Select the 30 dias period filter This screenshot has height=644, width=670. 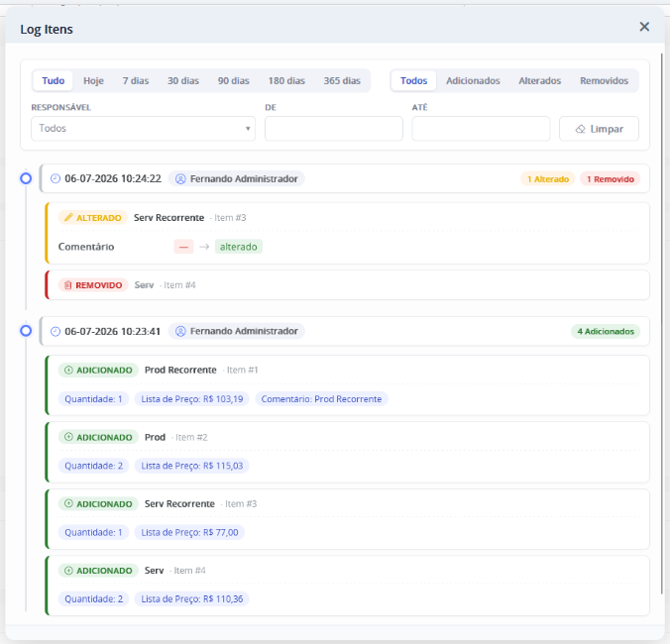coord(183,80)
